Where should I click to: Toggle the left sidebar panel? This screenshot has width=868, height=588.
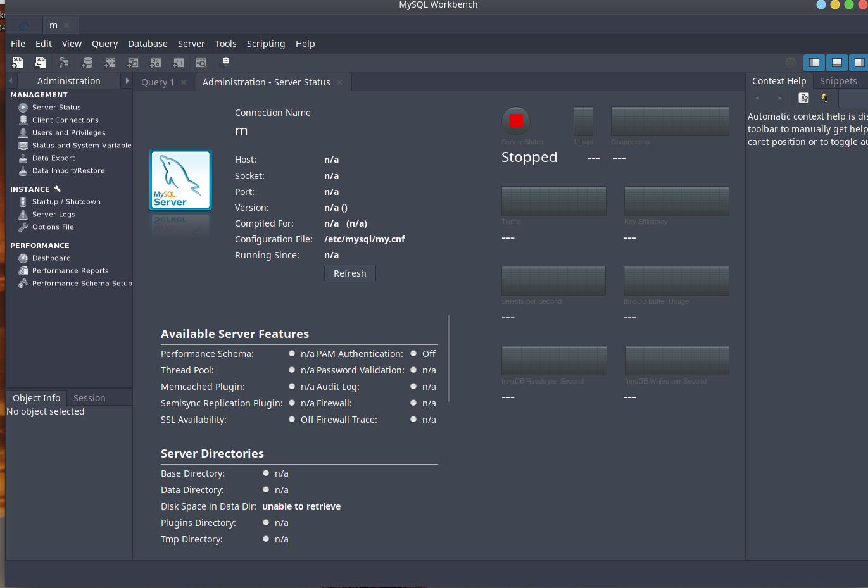tap(814, 63)
